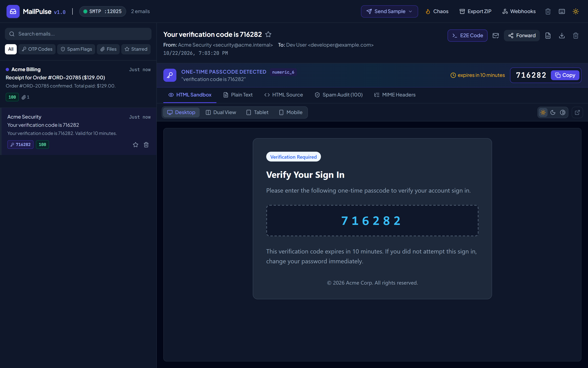Open keyboard shortcuts icon in header
The width and height of the screenshot is (588, 368).
point(562,11)
